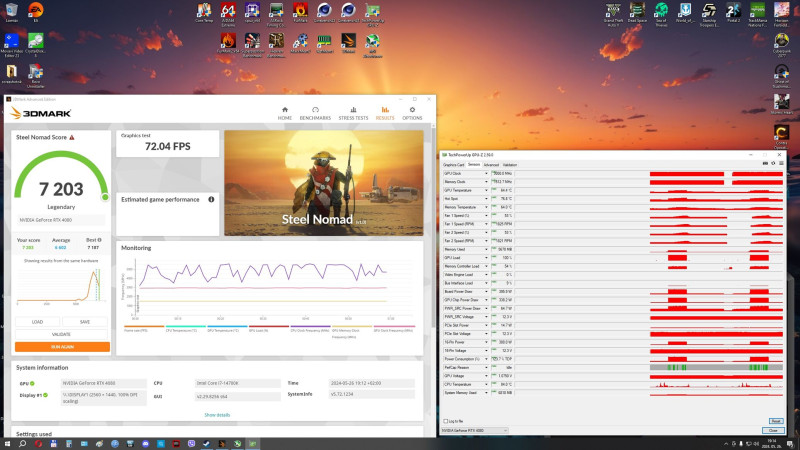Click the green Steel Nomad score gauge
This screenshot has width=800, height=450.
point(61,174)
